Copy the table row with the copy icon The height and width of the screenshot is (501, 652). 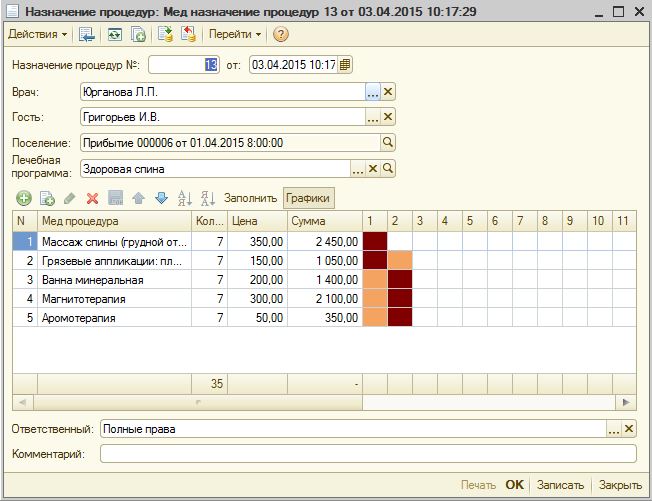pos(47,198)
